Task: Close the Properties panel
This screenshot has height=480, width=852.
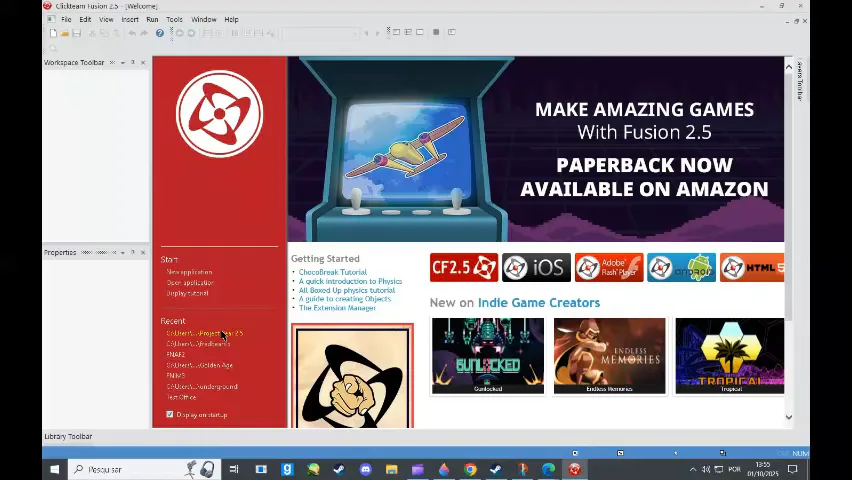Action: click(x=143, y=253)
